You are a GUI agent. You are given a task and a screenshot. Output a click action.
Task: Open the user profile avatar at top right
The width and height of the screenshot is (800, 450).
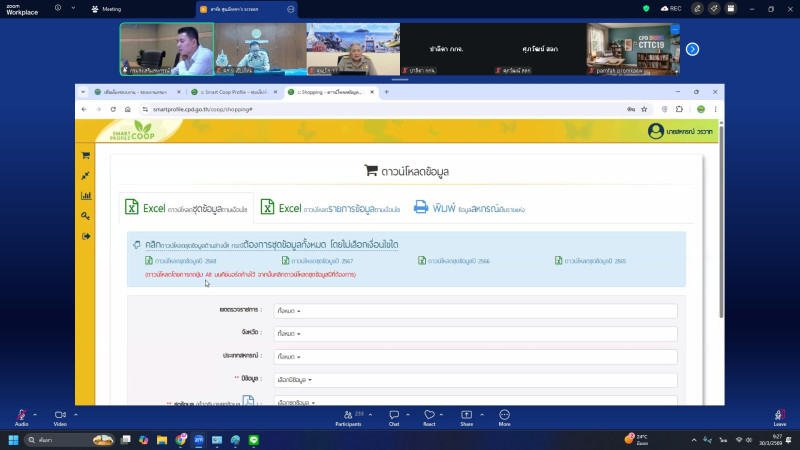(x=655, y=131)
